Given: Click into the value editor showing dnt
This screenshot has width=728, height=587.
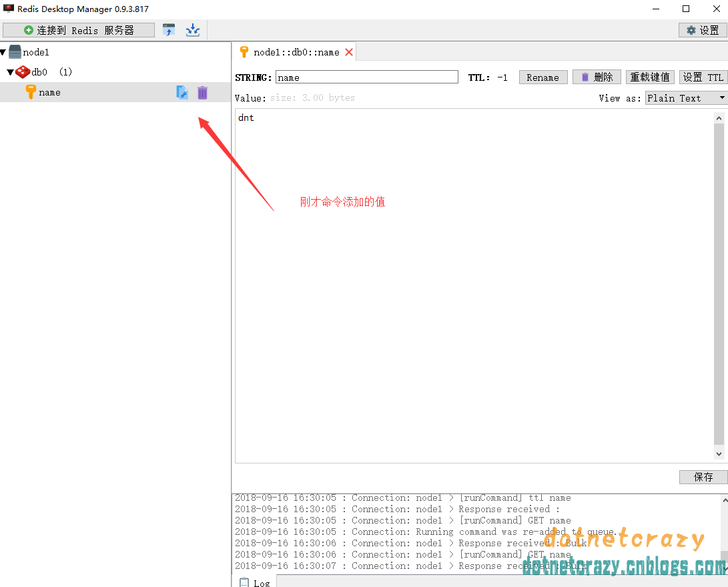Looking at the screenshot, I should (x=474, y=285).
